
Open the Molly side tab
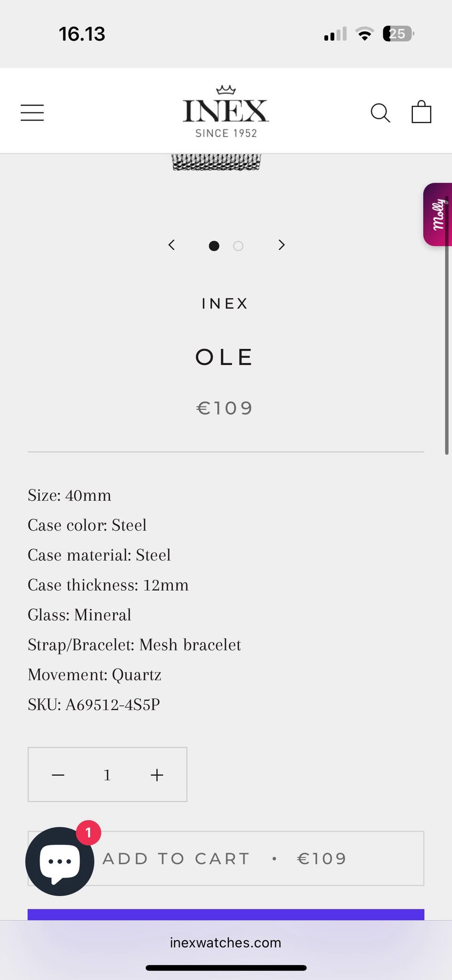[438, 214]
